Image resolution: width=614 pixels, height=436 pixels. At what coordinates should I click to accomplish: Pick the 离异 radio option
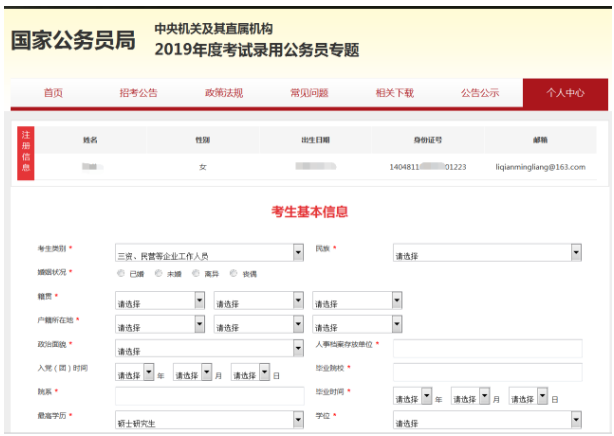(x=196, y=273)
